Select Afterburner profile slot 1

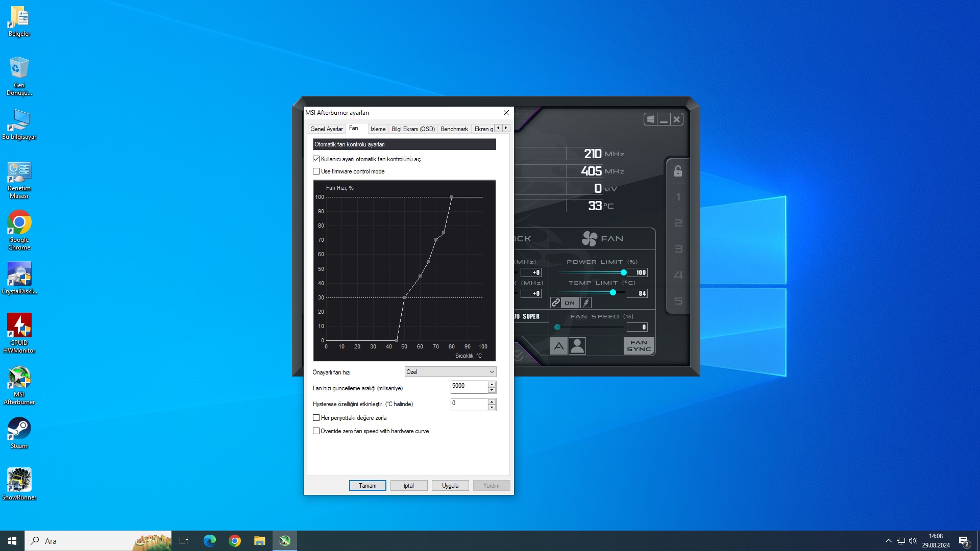pos(678,197)
